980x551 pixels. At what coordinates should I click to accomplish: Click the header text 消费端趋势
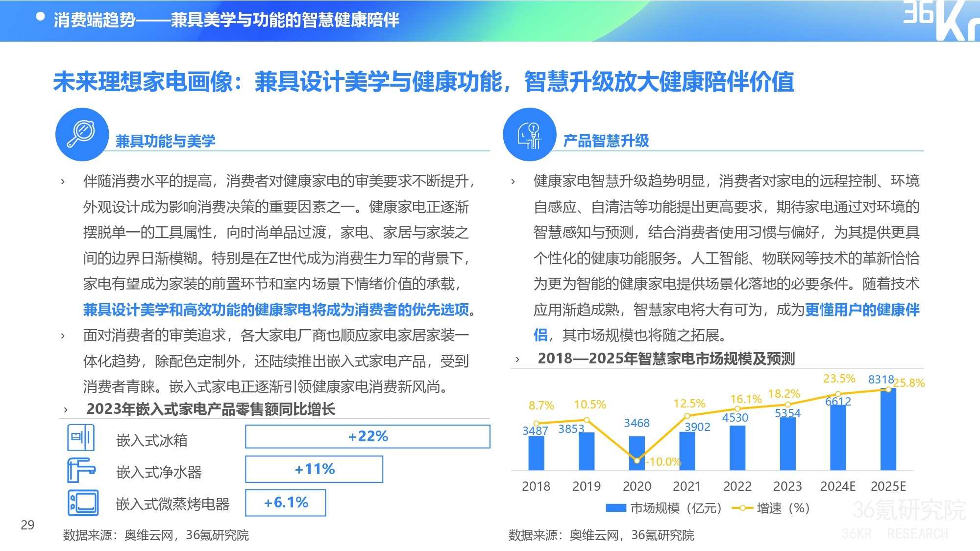click(x=94, y=20)
